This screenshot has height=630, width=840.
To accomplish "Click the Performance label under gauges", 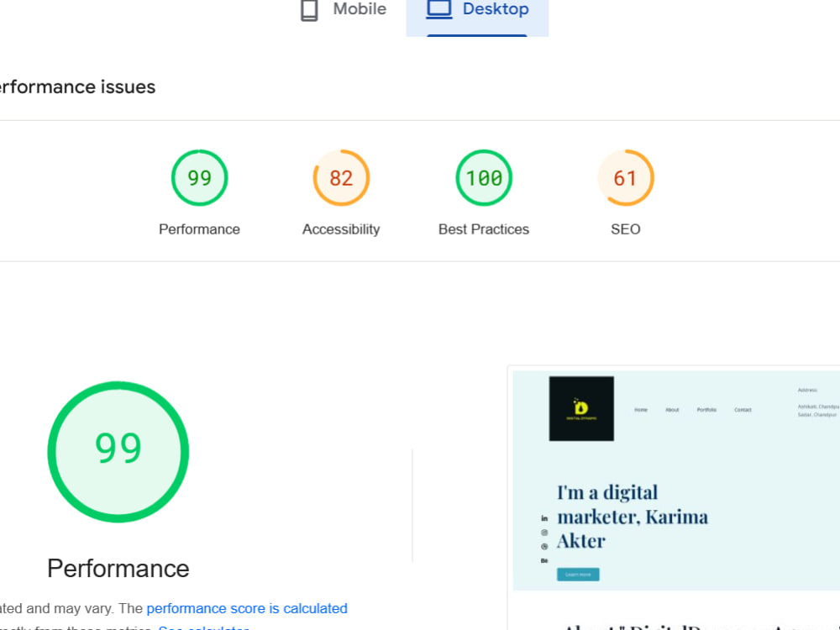I will (x=199, y=229).
